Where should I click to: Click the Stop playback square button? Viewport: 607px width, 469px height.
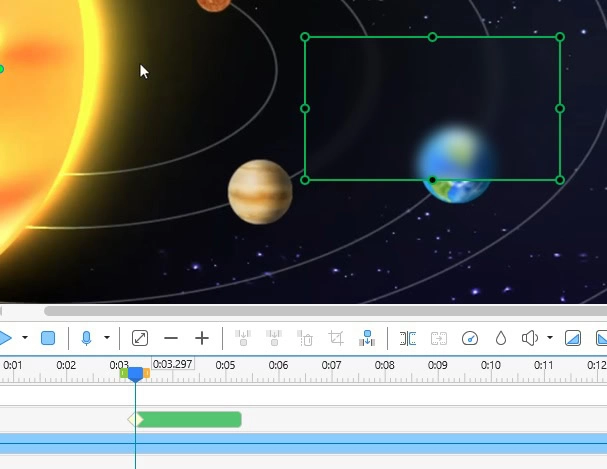(x=48, y=338)
